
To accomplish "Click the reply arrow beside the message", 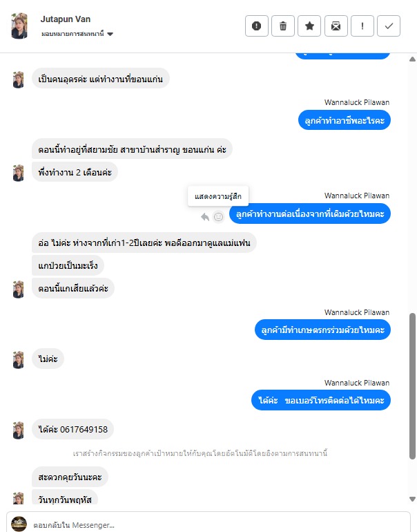I will point(205,217).
